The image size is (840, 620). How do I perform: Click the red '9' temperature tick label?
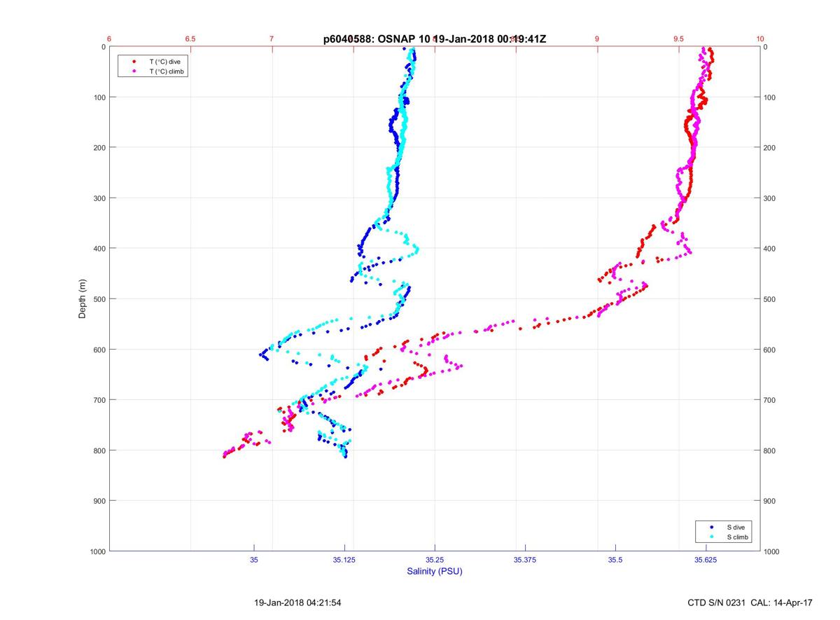[597, 39]
